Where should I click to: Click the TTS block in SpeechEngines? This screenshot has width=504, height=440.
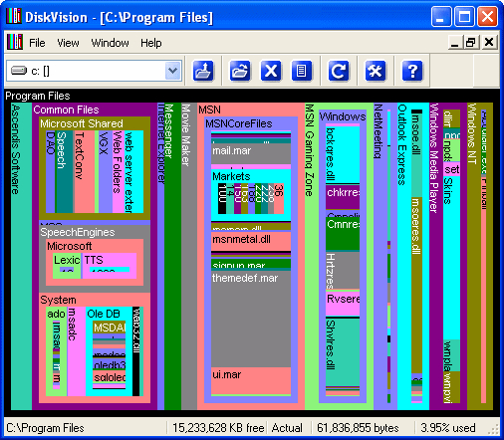110,265
